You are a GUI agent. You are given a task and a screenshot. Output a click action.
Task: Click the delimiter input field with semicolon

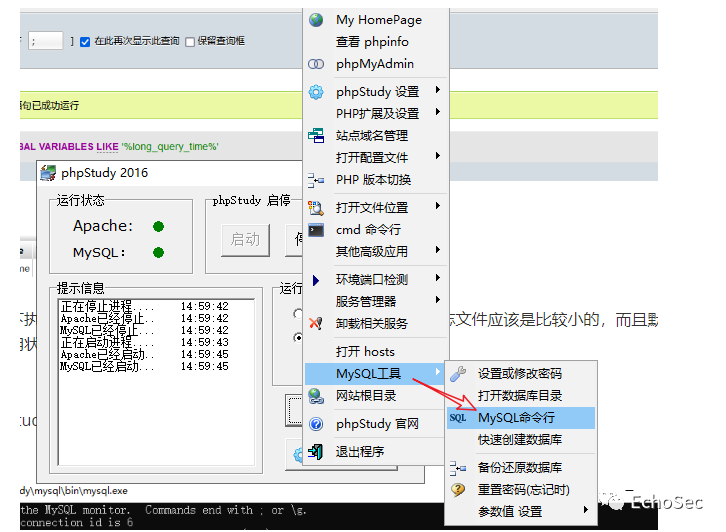(x=45, y=41)
